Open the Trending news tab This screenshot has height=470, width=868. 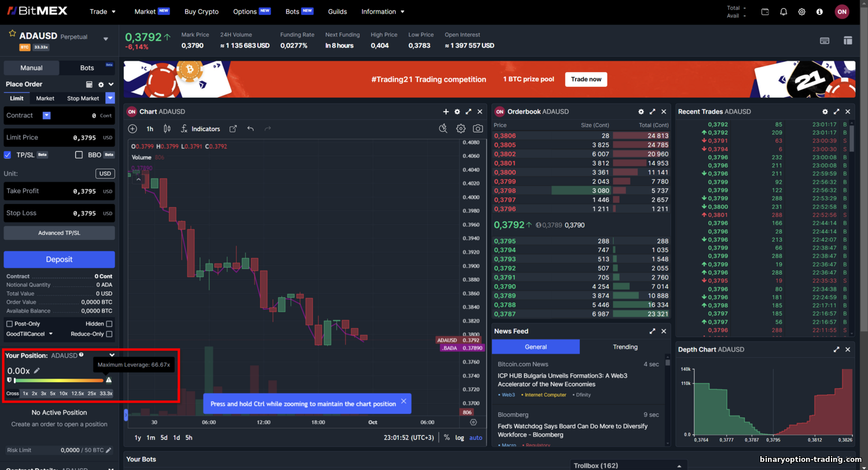tap(625, 347)
